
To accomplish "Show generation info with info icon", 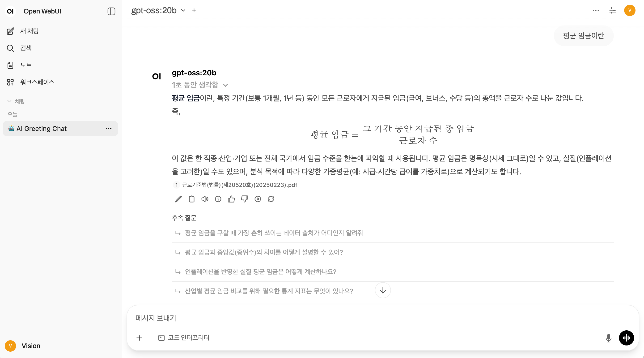I will [218, 199].
